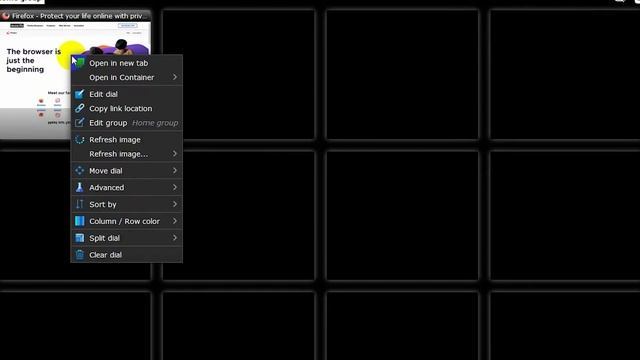
Task: Expand the Move dial submenu arrow
Action: pyautogui.click(x=175, y=171)
